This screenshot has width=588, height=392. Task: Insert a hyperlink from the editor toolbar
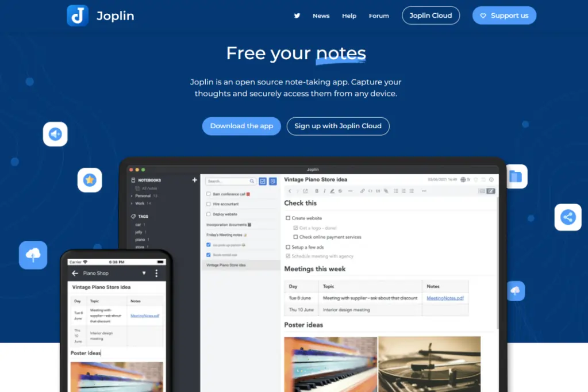pos(362,191)
